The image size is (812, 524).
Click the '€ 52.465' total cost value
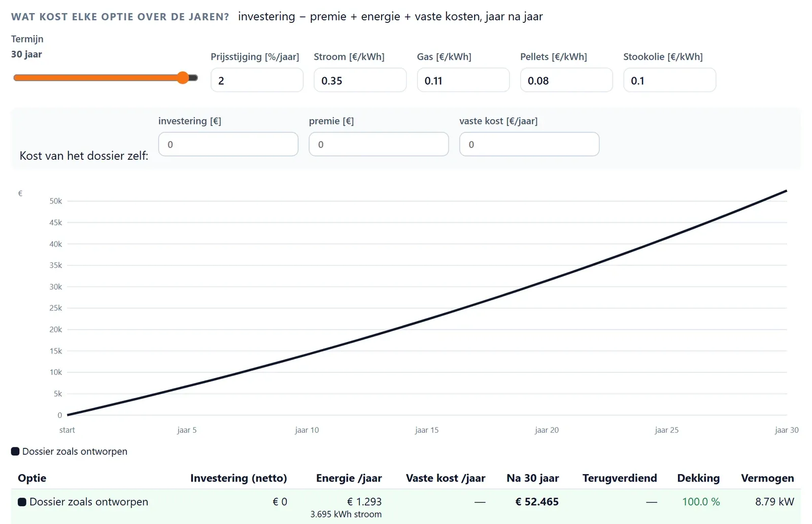(x=537, y=502)
